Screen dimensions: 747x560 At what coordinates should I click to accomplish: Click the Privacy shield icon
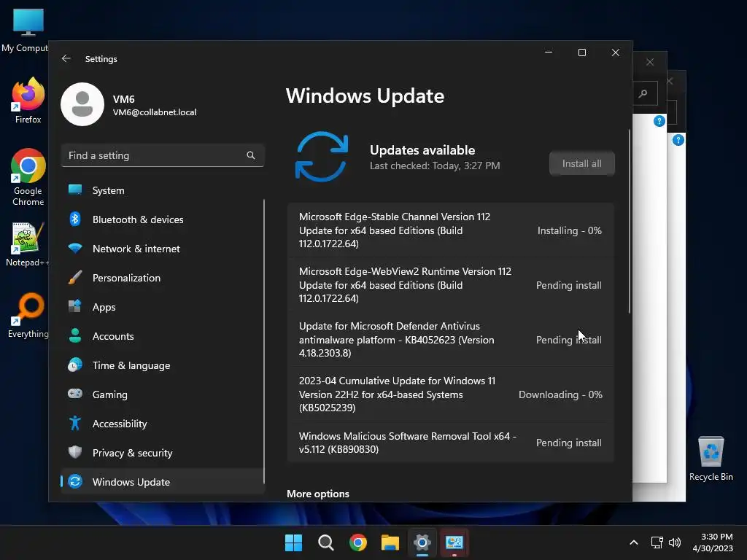75,452
